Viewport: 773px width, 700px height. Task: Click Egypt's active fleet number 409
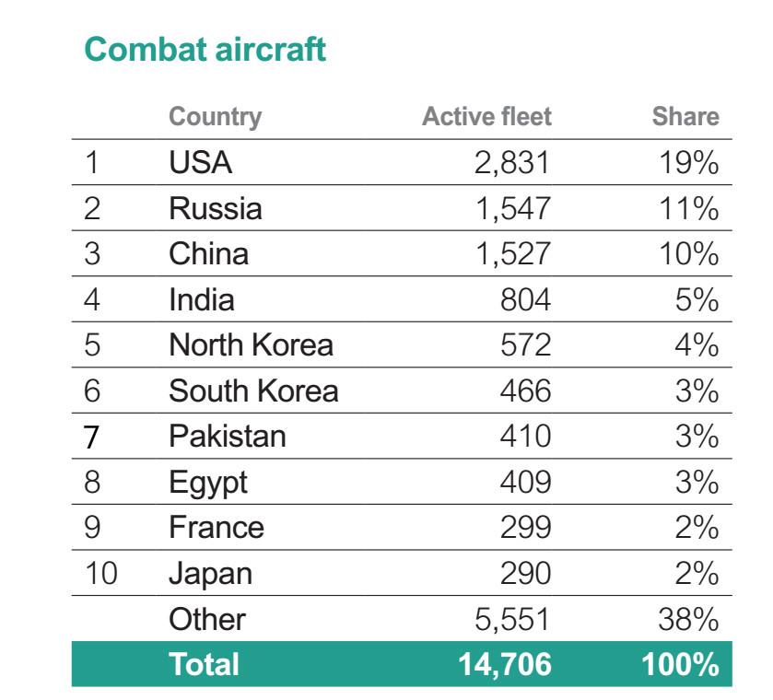[x=525, y=482]
